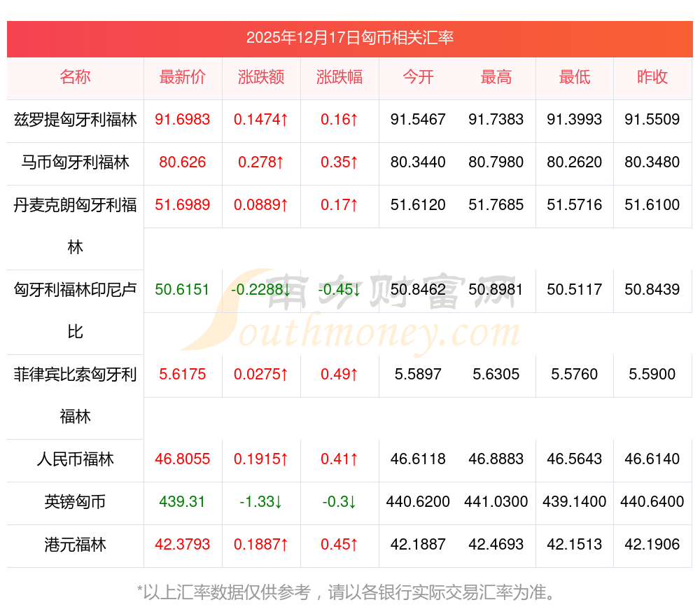
Task: Click the green latest price 439.31
Action: (x=182, y=502)
